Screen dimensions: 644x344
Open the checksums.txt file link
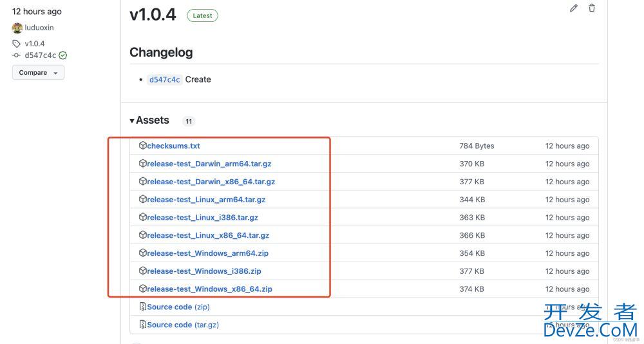pos(173,146)
